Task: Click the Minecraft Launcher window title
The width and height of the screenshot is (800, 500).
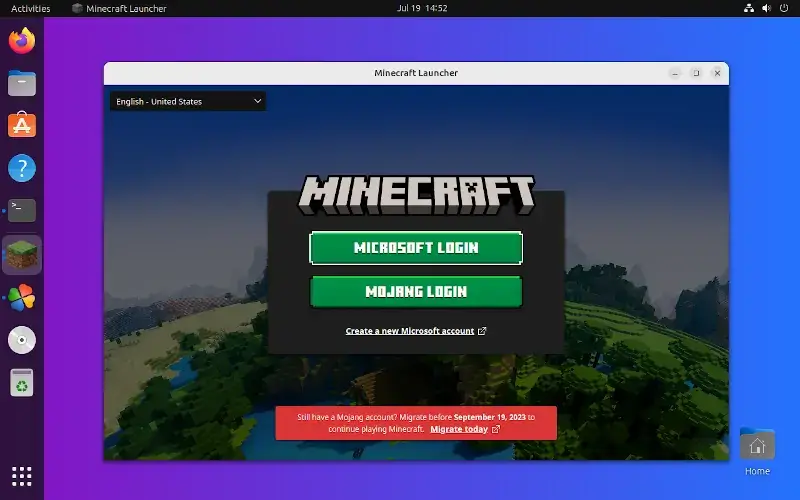Action: [x=416, y=73]
